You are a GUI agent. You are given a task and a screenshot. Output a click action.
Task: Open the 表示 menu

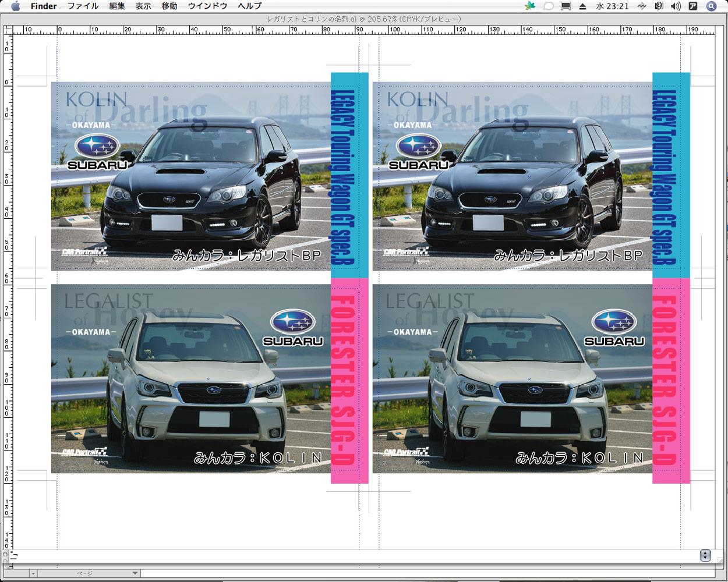pyautogui.click(x=143, y=6)
